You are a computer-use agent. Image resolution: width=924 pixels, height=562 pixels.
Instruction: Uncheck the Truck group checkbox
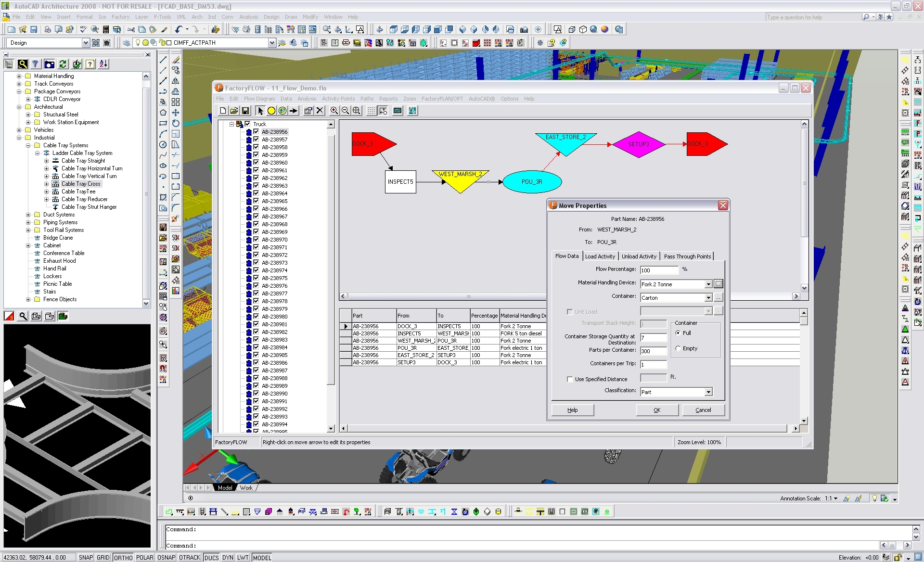click(x=247, y=124)
